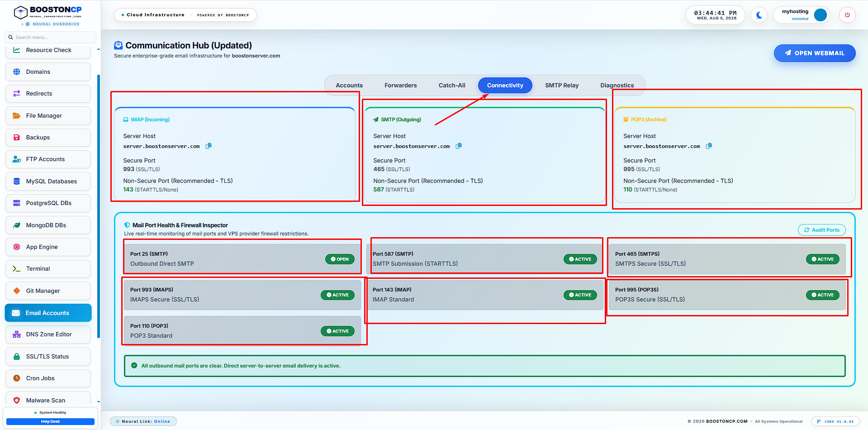Click the Neural Link: Online status
This screenshot has height=430, width=868.
coord(143,421)
